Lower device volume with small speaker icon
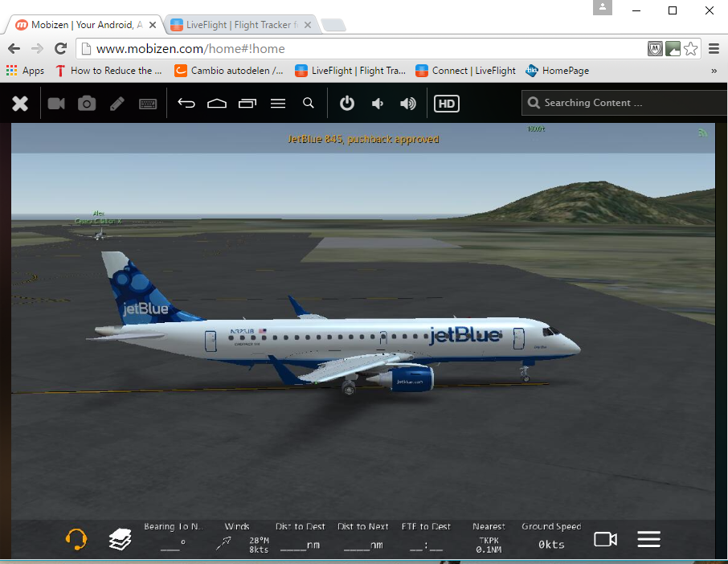 point(377,103)
